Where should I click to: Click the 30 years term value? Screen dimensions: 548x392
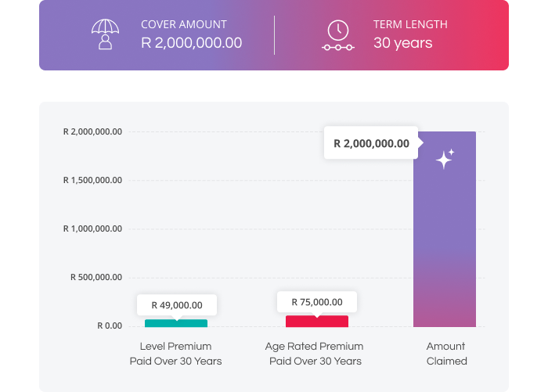click(402, 43)
